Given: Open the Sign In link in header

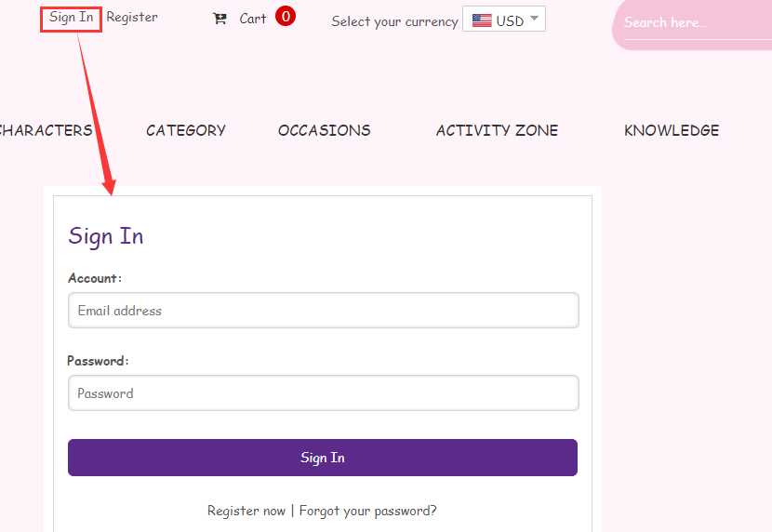Looking at the screenshot, I should click(x=71, y=18).
